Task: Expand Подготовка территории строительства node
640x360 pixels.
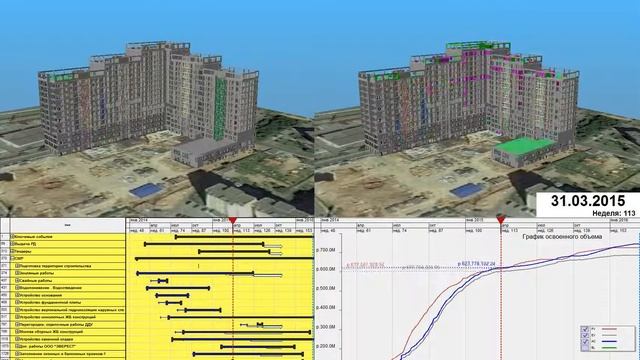Action: click(18, 266)
